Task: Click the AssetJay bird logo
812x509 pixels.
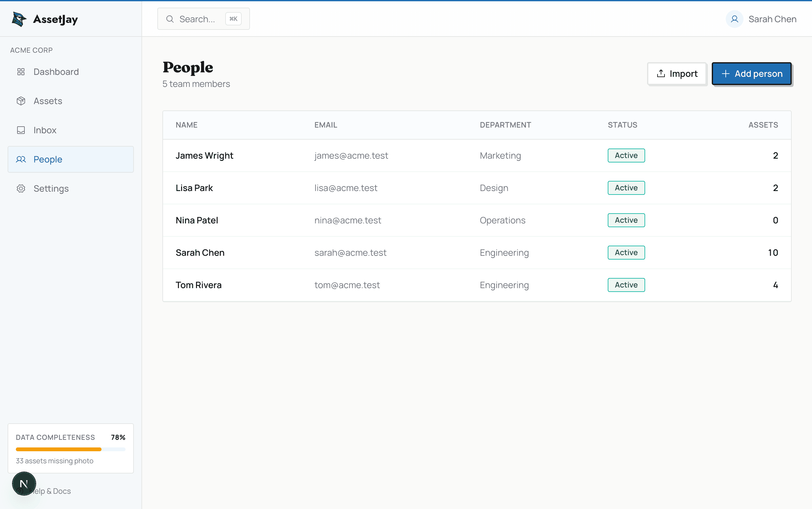Action: (x=19, y=19)
